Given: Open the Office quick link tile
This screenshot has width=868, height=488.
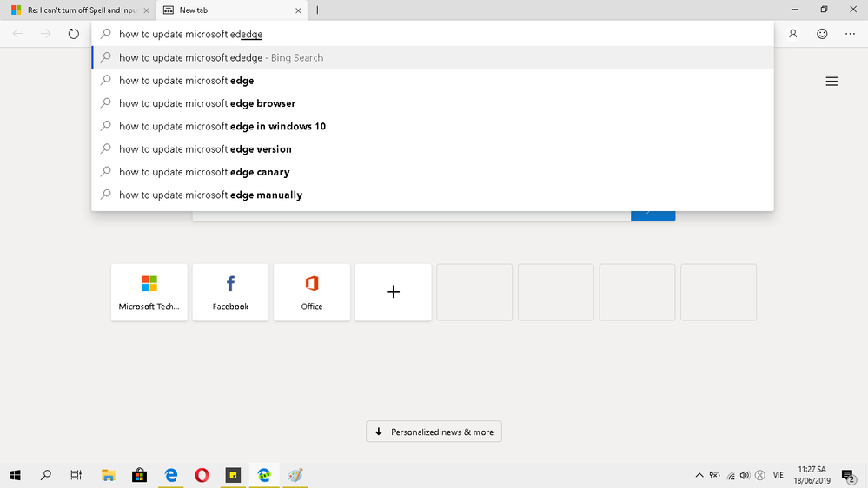Looking at the screenshot, I should point(312,292).
